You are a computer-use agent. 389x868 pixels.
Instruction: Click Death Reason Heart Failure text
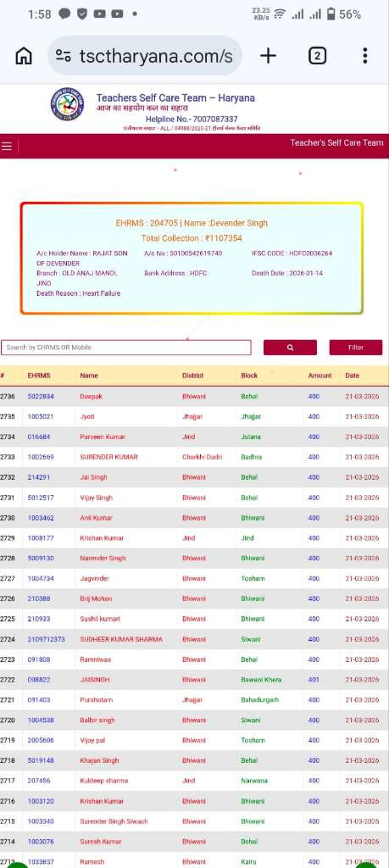pyautogui.click(x=78, y=293)
